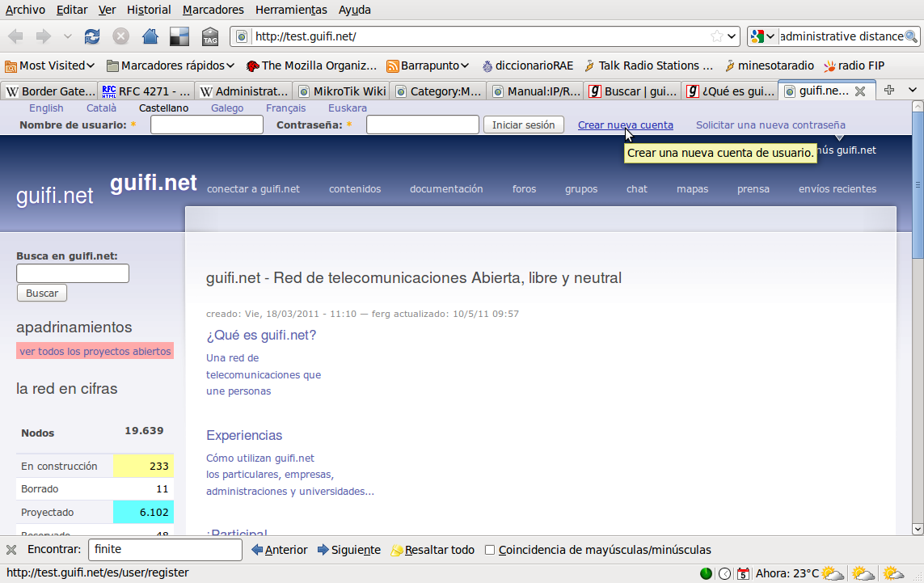Screen dimensions: 924x583
Task: Click the TAG toolbar icon
Action: pyautogui.click(x=210, y=36)
